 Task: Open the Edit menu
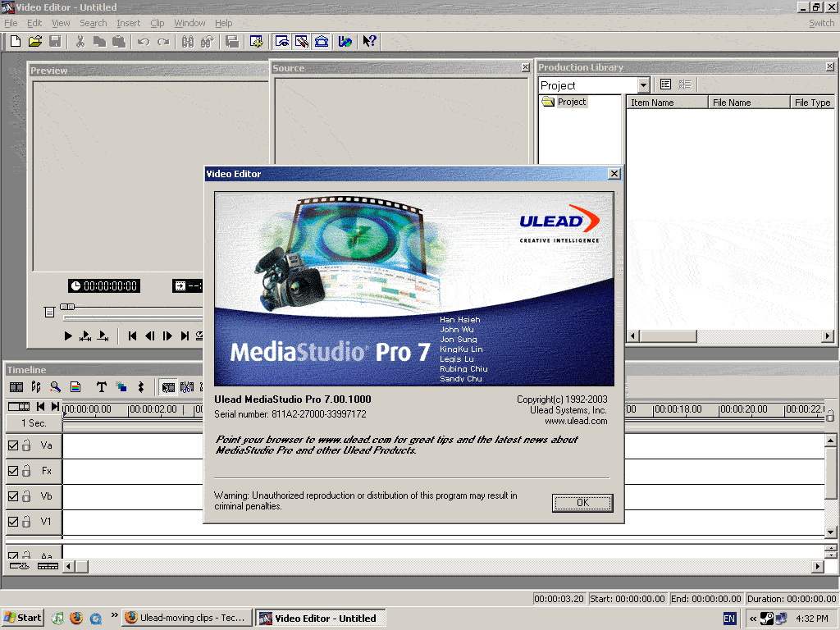34,23
